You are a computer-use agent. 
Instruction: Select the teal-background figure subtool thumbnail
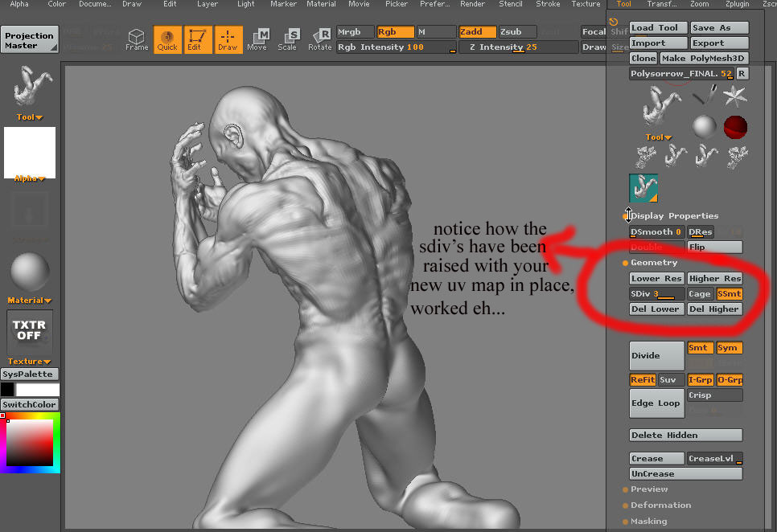643,188
